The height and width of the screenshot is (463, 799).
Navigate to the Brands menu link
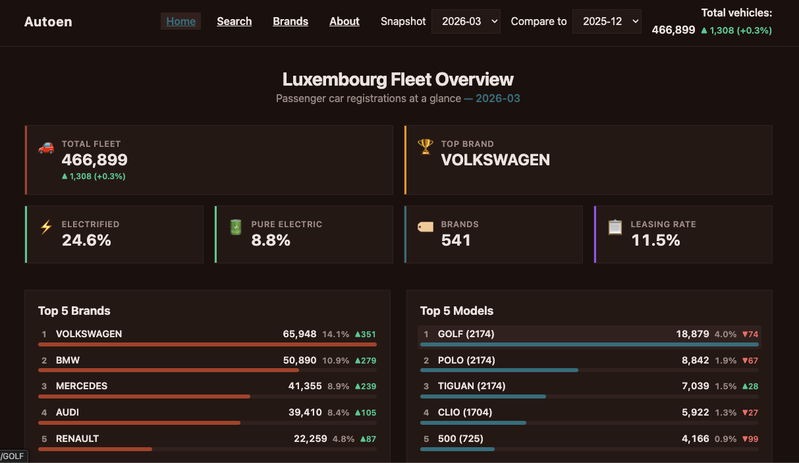pos(290,21)
